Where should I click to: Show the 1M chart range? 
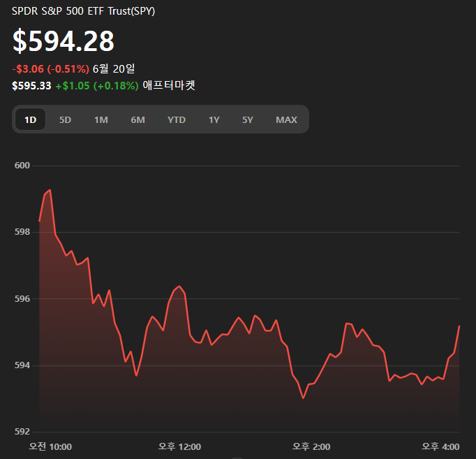[x=101, y=119]
